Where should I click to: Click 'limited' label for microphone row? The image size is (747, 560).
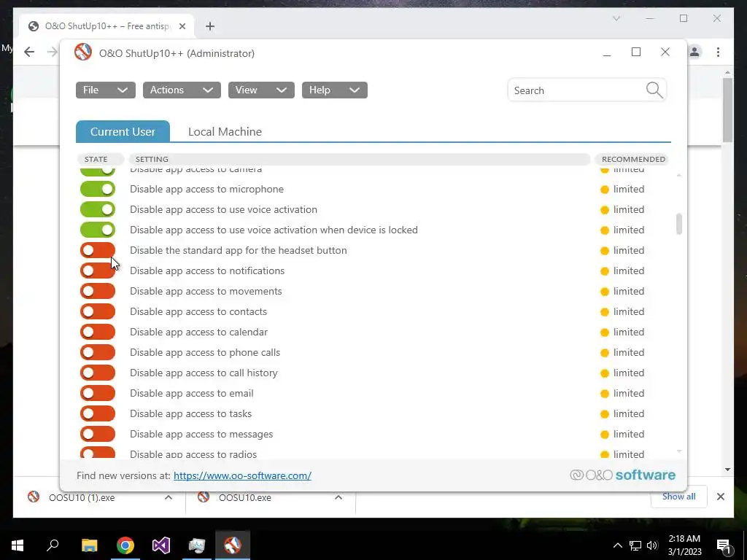[628, 189]
